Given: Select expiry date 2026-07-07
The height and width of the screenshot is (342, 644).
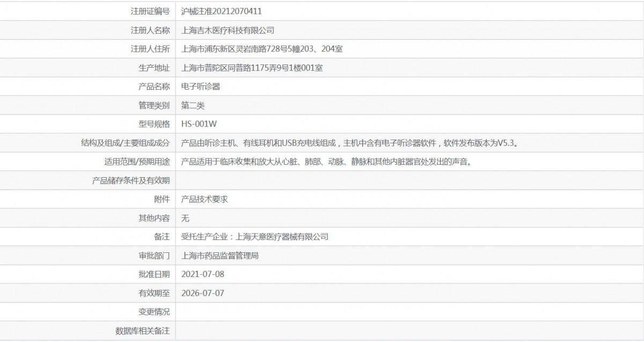Looking at the screenshot, I should [203, 293].
